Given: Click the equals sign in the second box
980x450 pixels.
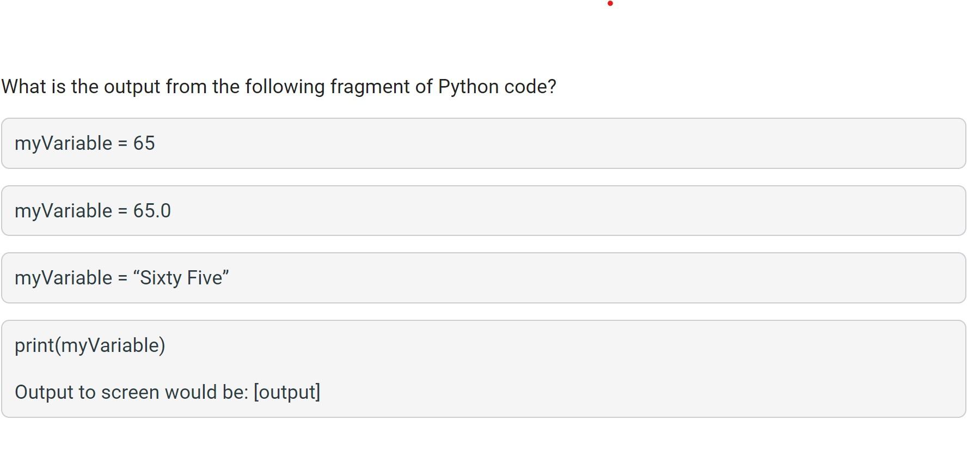Looking at the screenshot, I should tap(124, 211).
